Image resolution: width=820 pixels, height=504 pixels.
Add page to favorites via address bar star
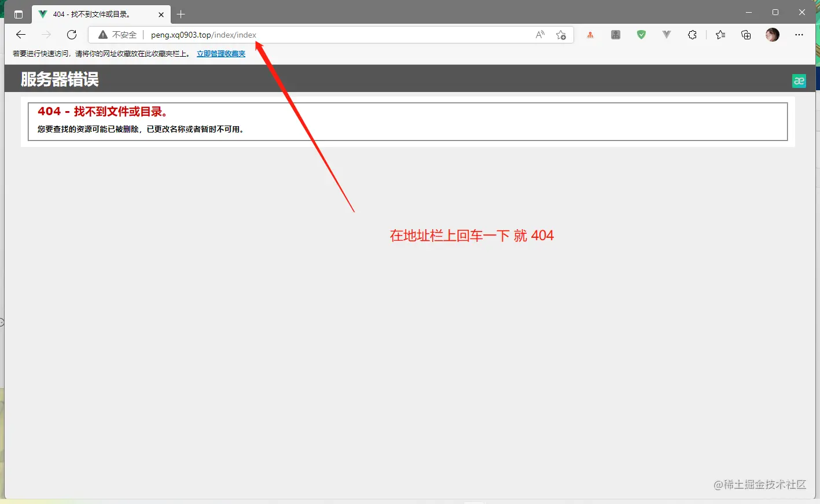pyautogui.click(x=561, y=35)
